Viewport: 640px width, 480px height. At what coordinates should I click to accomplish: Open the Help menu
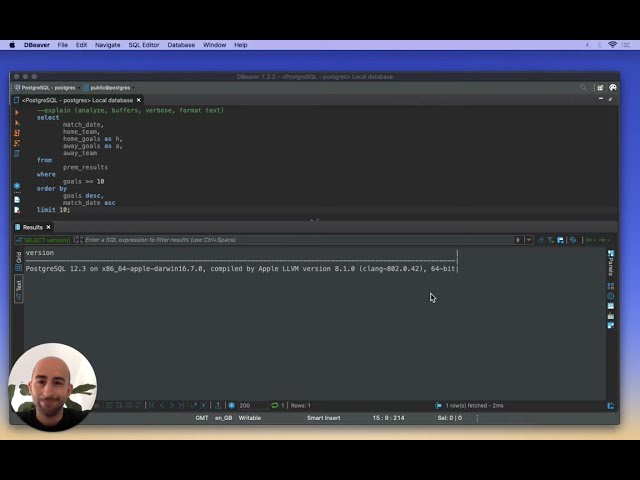[240, 45]
